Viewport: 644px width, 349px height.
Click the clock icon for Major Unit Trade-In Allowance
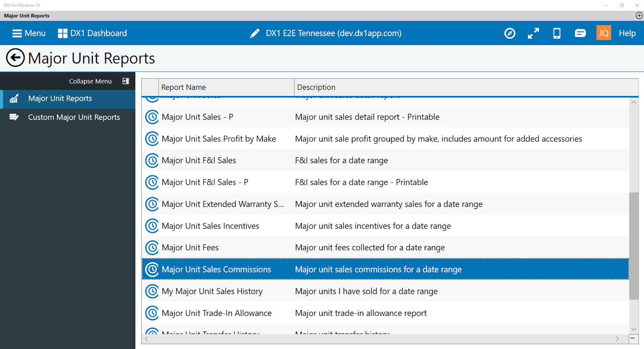[x=152, y=313]
